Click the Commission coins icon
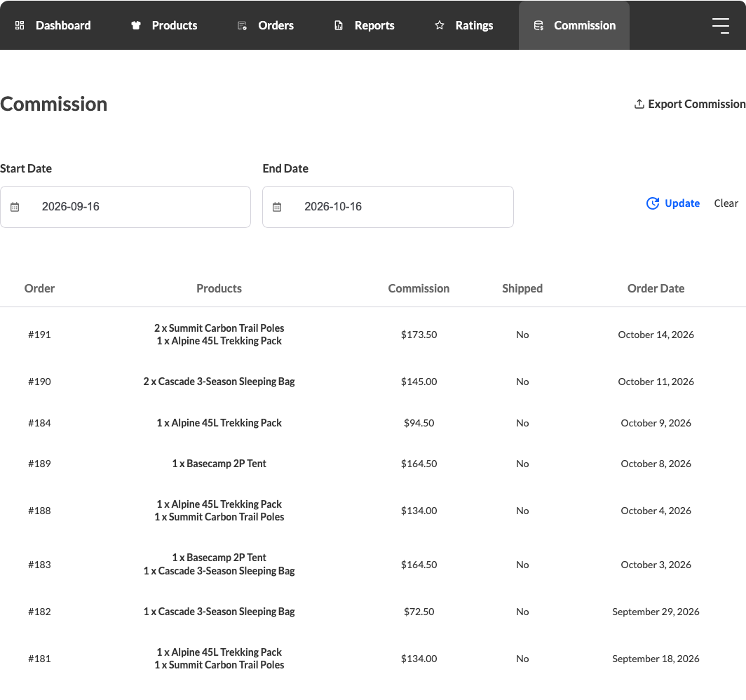 pyautogui.click(x=538, y=25)
